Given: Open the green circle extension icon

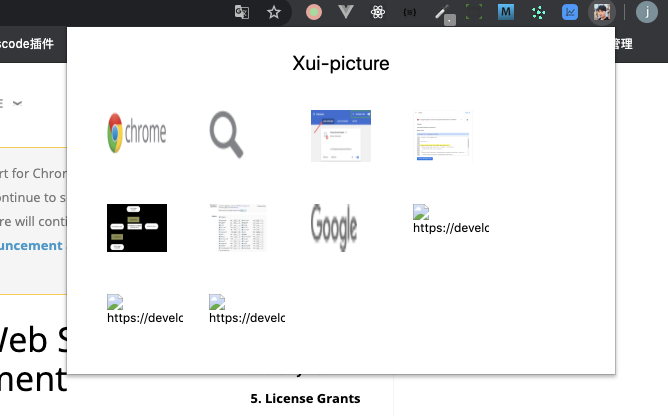Looking at the screenshot, I should click(314, 12).
